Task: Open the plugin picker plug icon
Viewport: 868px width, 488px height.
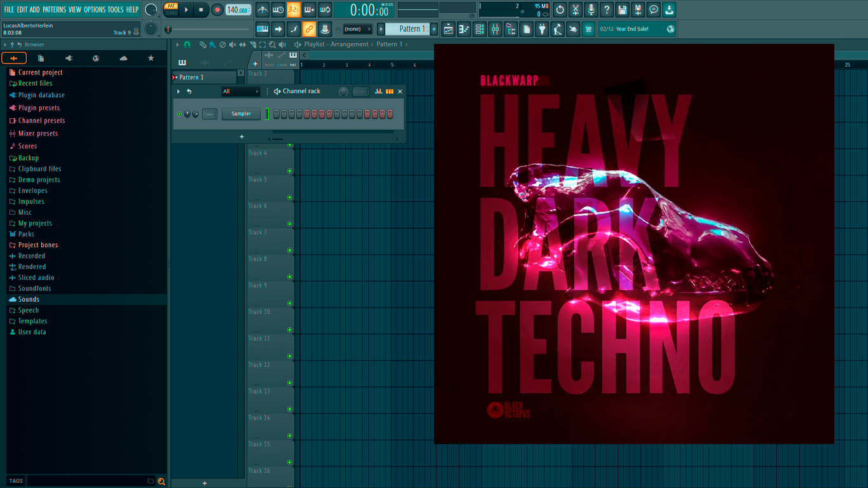Action: point(542,29)
